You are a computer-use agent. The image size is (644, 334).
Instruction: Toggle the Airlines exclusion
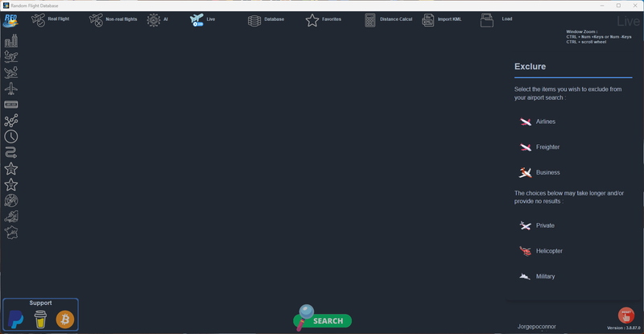click(x=526, y=122)
